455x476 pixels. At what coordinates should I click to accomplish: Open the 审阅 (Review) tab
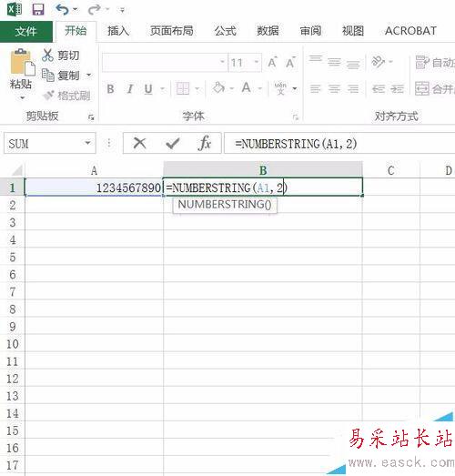coord(310,31)
